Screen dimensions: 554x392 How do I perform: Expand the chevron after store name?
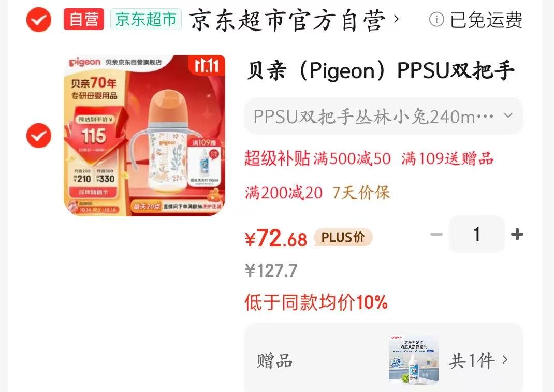pyautogui.click(x=396, y=19)
